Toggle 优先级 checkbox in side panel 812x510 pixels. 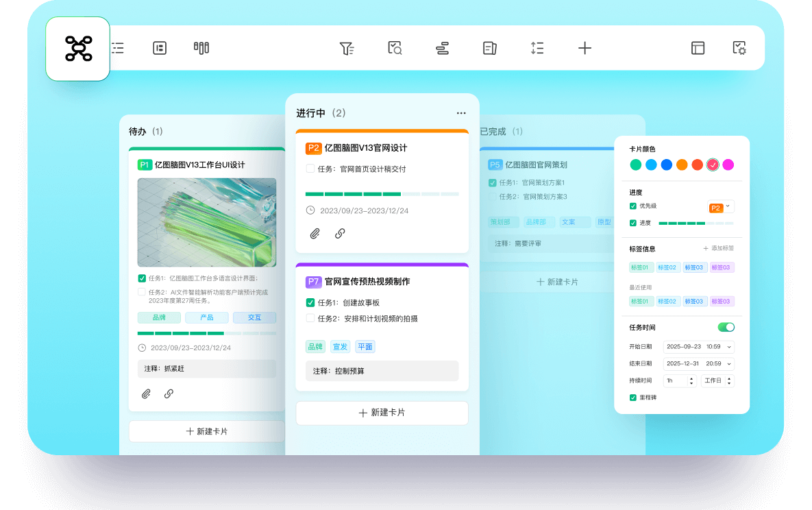[633, 206]
